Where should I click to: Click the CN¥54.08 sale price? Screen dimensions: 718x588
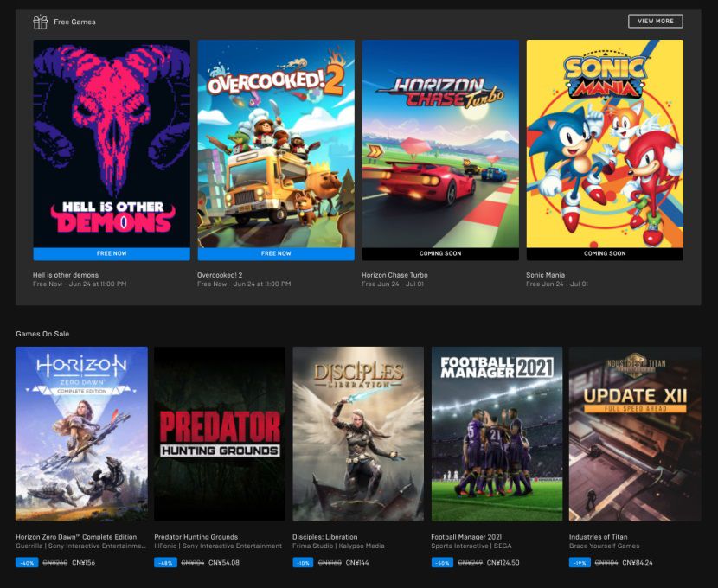tap(224, 563)
